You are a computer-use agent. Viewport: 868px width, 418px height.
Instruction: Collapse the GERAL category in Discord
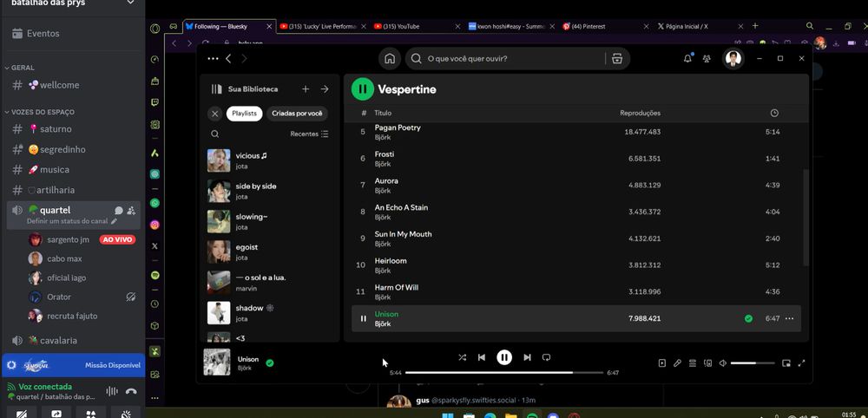pos(23,68)
